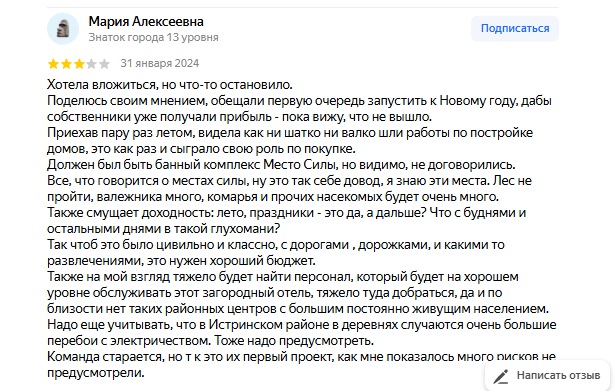This screenshot has height=391, width=615.
Task: Click the 'Знаток города 13 уровня' label
Action: click(x=153, y=37)
